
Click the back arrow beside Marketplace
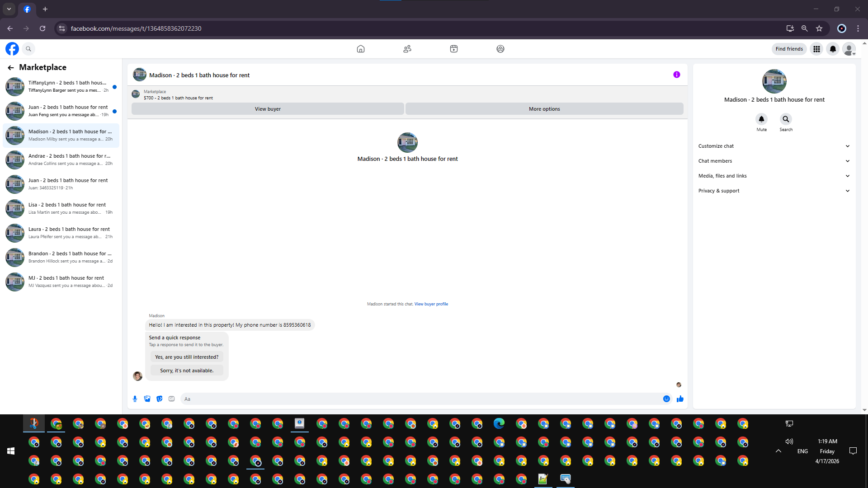click(x=11, y=68)
